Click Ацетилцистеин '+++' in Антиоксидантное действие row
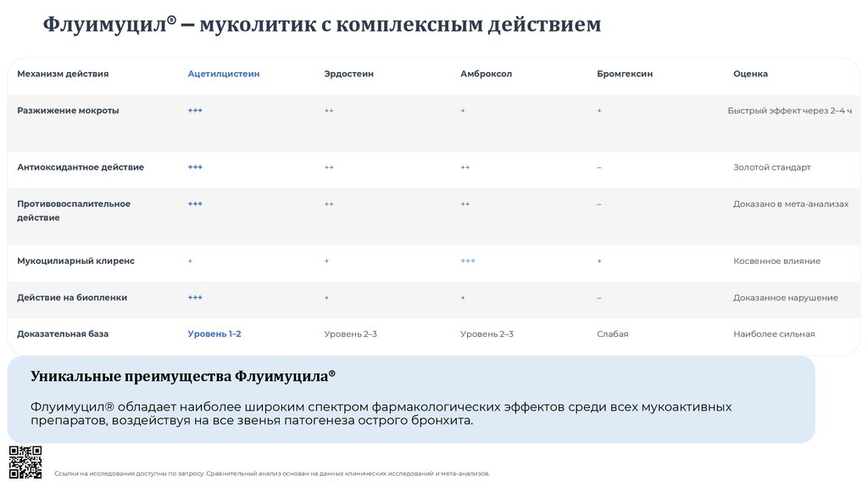The width and height of the screenshot is (868, 487). [x=195, y=167]
